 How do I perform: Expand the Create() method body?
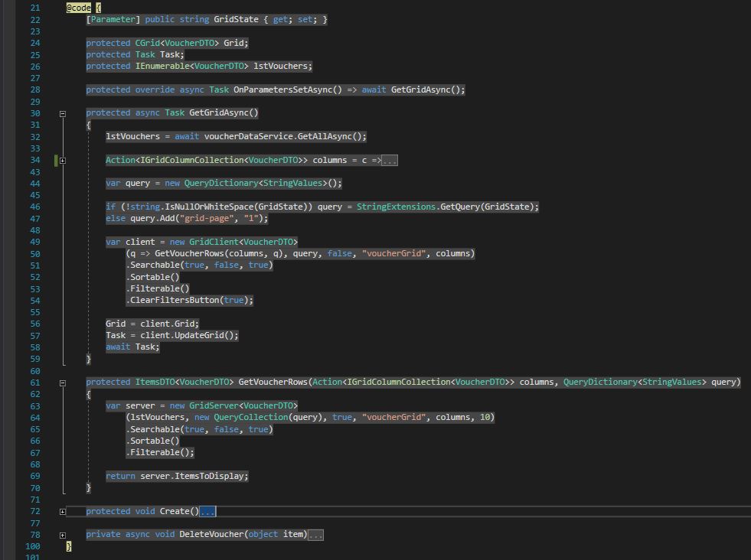tap(64, 510)
